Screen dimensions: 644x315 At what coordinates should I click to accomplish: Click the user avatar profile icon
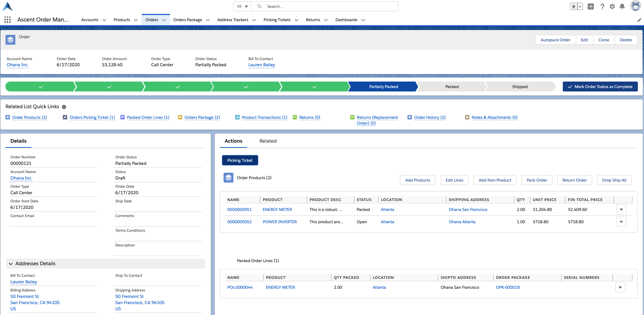635,6
